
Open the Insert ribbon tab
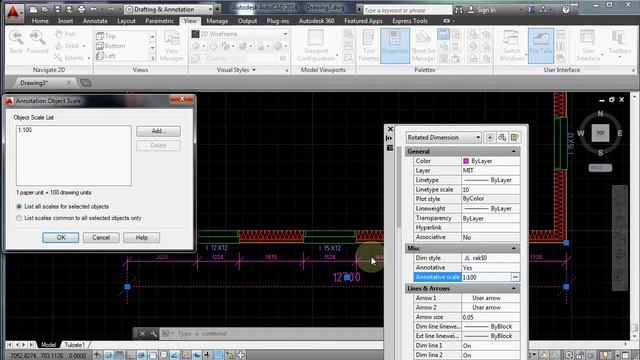65,21
